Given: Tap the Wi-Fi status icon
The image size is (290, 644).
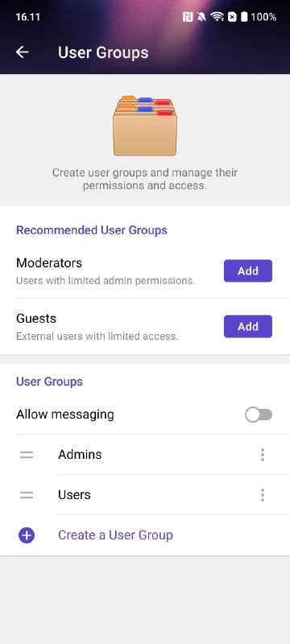Looking at the screenshot, I should (217, 17).
